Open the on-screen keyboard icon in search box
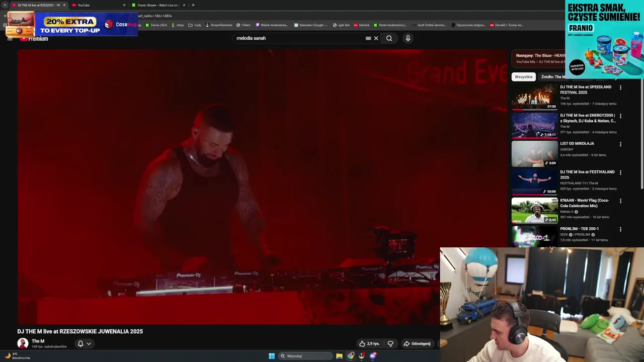Image resolution: width=644 pixels, height=362 pixels. pyautogui.click(x=368, y=38)
